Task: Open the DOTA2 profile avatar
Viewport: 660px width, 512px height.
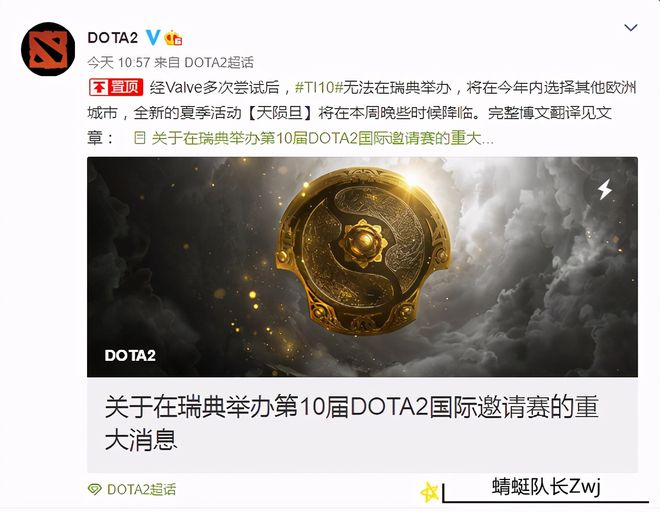Action: [48, 49]
